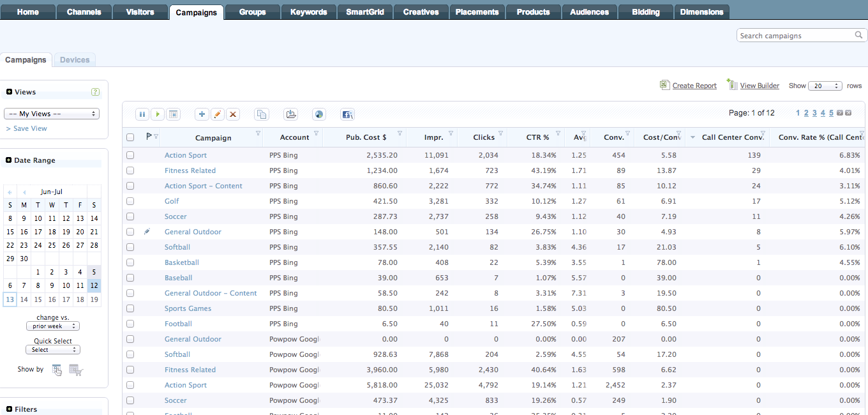This screenshot has width=868, height=415.
Task: Add a new campaign with the plus icon
Action: pos(202,114)
